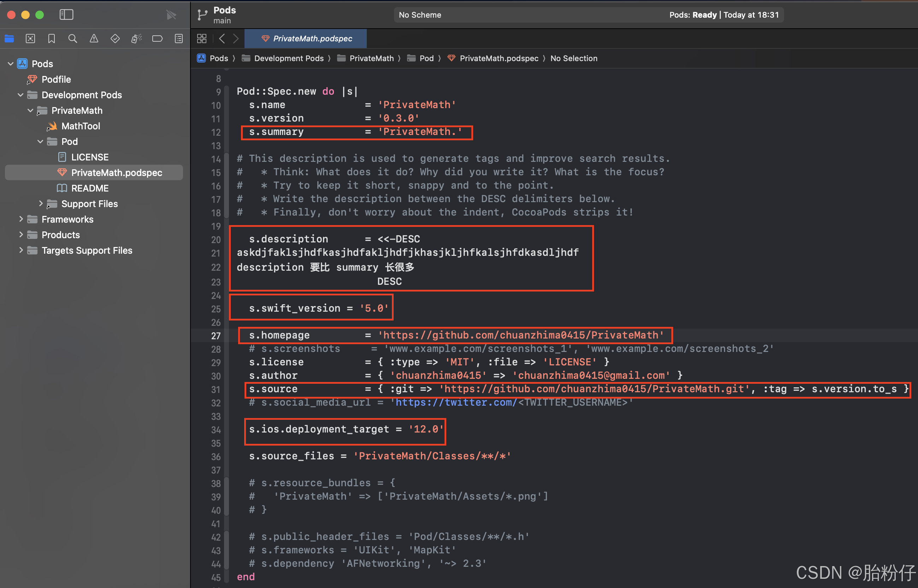Open the Report navigator icon
The width and height of the screenshot is (918, 588).
[x=179, y=39]
